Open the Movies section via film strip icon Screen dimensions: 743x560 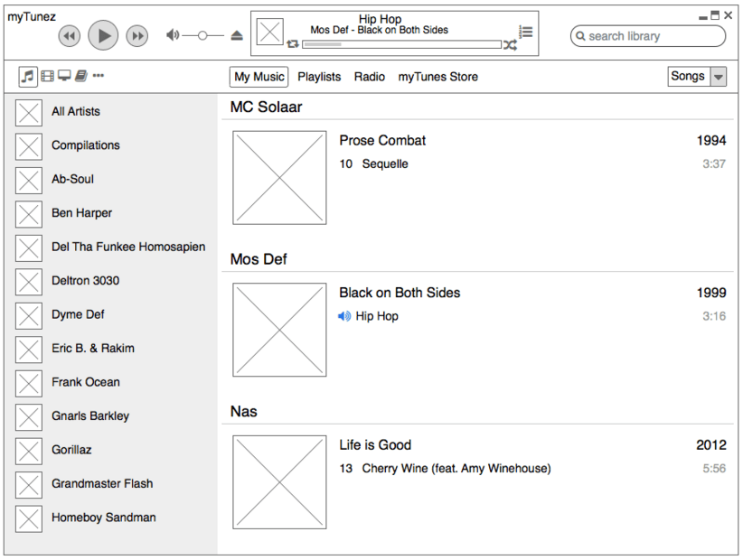pyautogui.click(x=47, y=76)
